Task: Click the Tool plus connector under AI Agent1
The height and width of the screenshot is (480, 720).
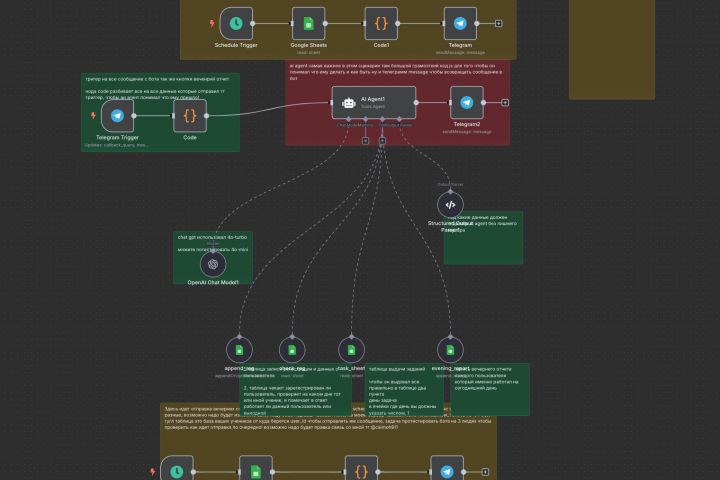Action: [x=382, y=141]
